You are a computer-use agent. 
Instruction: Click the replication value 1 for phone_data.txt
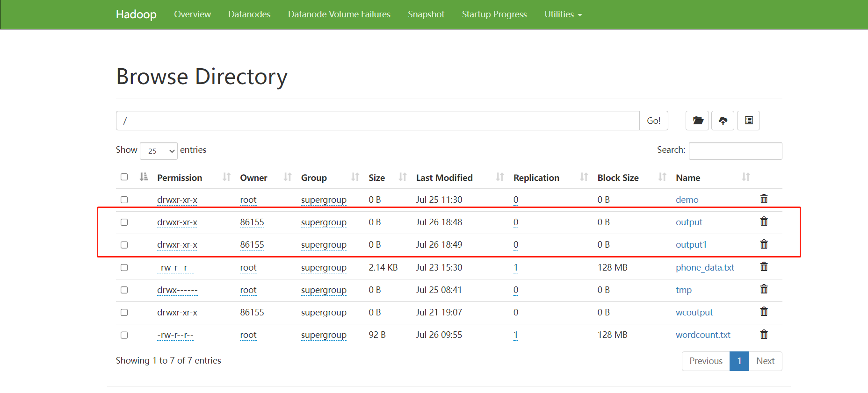515,267
